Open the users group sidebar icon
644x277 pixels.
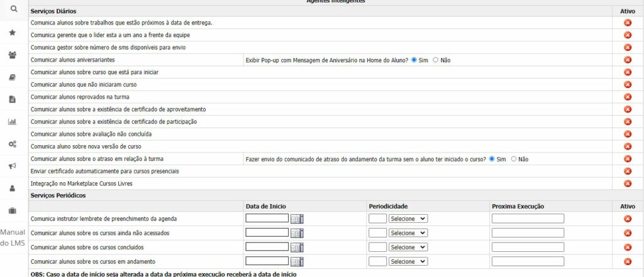[13, 55]
